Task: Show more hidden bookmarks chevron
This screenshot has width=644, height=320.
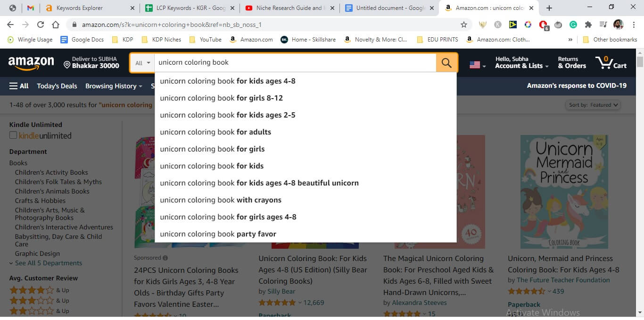Action: (x=570, y=40)
